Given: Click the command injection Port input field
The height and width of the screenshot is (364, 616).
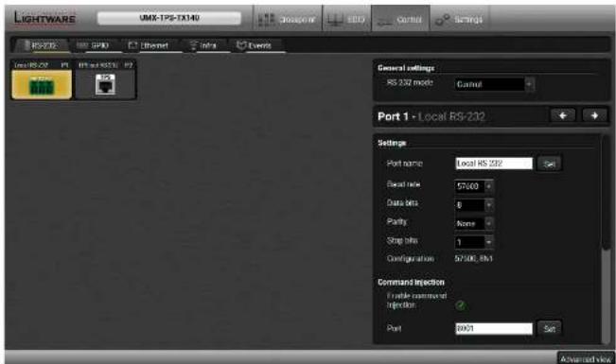Looking at the screenshot, I should coord(494,328).
